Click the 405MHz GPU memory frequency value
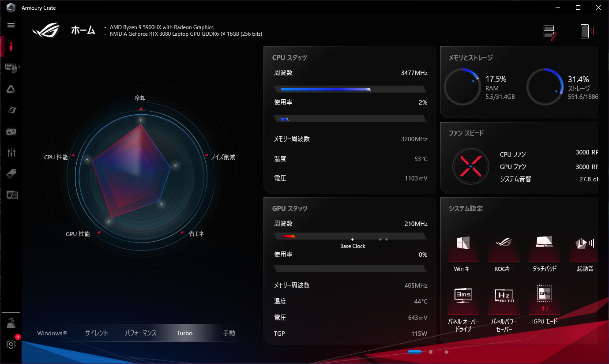609x364 pixels. click(416, 285)
